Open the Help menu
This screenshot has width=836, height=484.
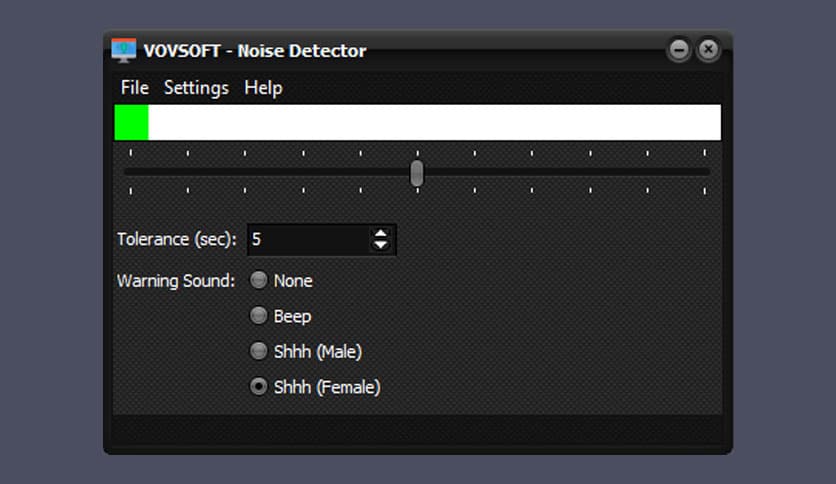pos(263,88)
